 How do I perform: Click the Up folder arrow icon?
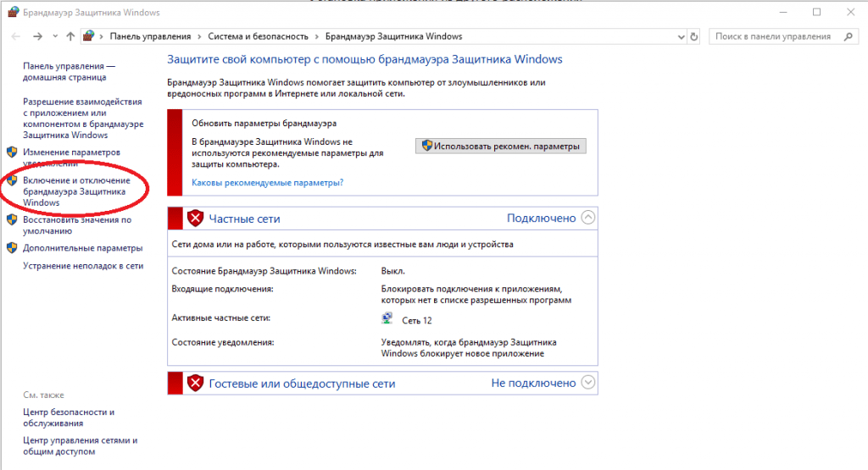(70, 37)
